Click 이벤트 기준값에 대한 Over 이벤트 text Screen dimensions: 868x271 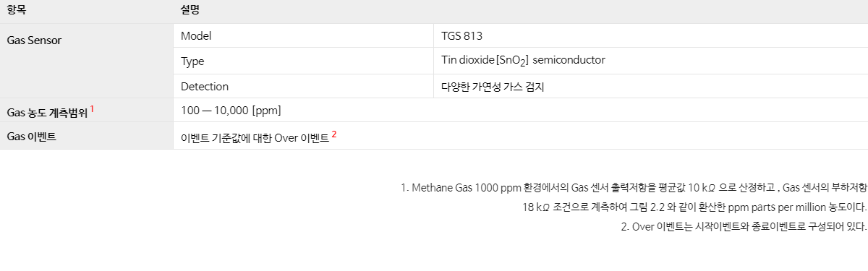click(255, 137)
